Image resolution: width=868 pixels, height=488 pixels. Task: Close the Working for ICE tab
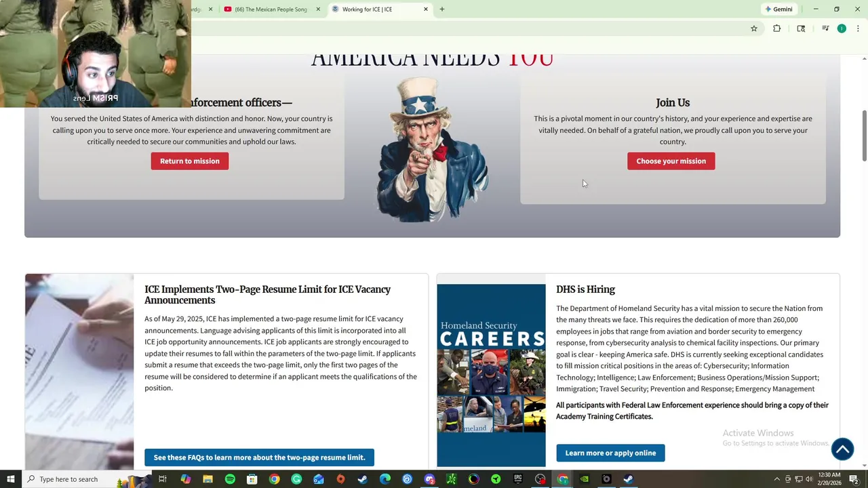click(426, 9)
